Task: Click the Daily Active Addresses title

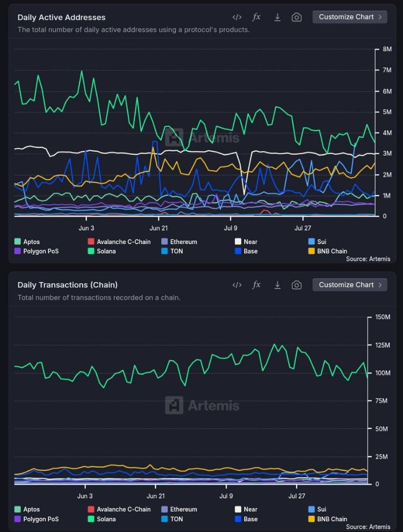Action: click(62, 17)
